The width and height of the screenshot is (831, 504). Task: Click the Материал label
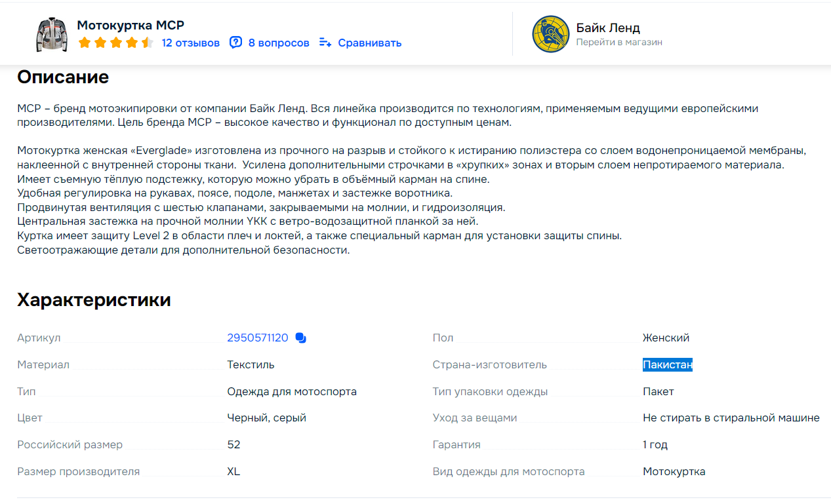43,365
